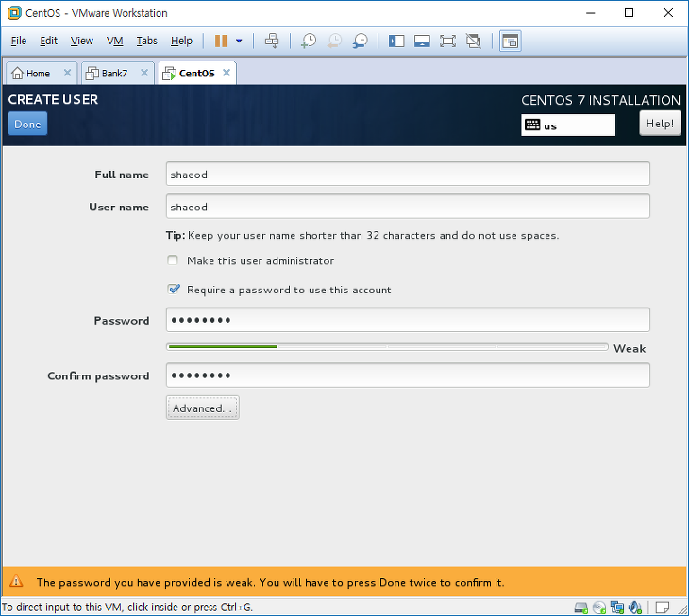Click the Send Ctrl+Alt+Del icon
The width and height of the screenshot is (689, 616).
pyautogui.click(x=272, y=41)
